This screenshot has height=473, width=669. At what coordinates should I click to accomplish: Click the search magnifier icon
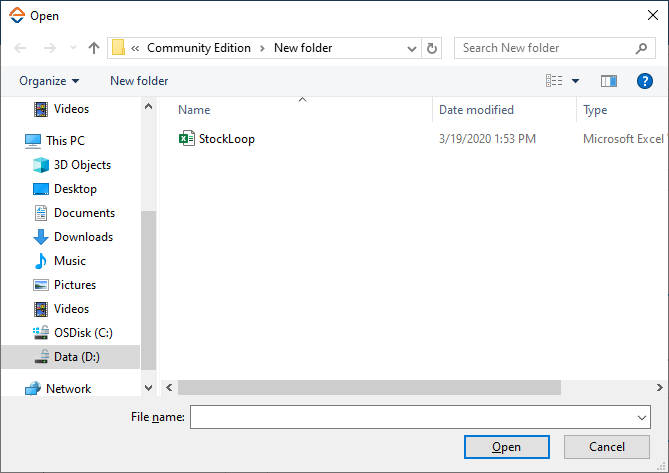(642, 48)
